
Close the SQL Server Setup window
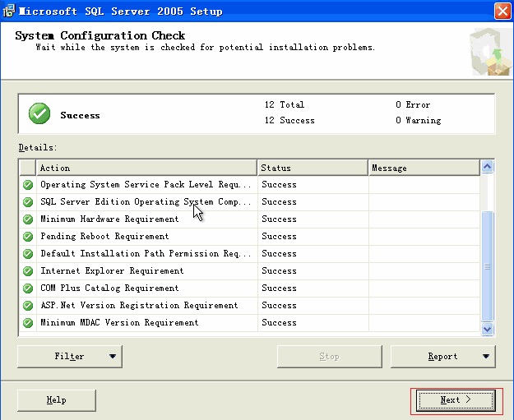502,12
